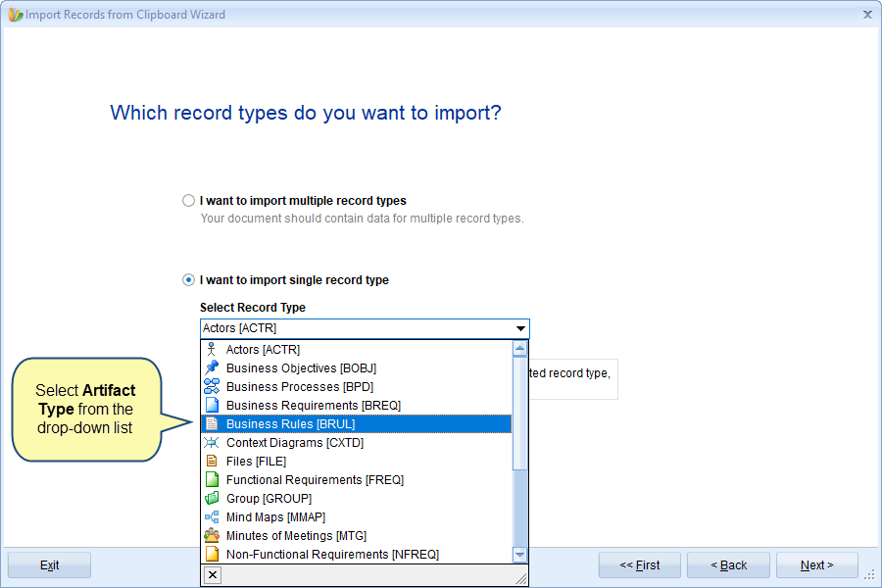This screenshot has height=588, width=882.
Task: Choose Business Processes [BPD] entry
Action: click(357, 386)
